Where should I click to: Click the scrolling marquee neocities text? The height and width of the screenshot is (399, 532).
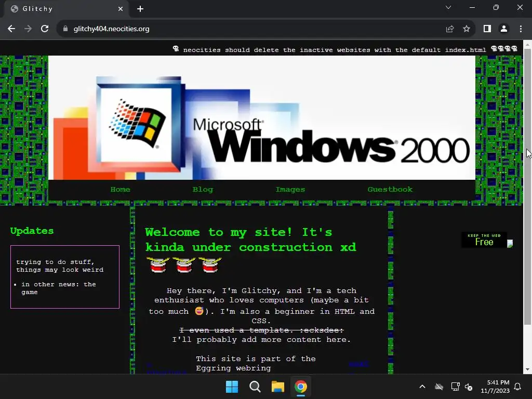[x=335, y=50]
